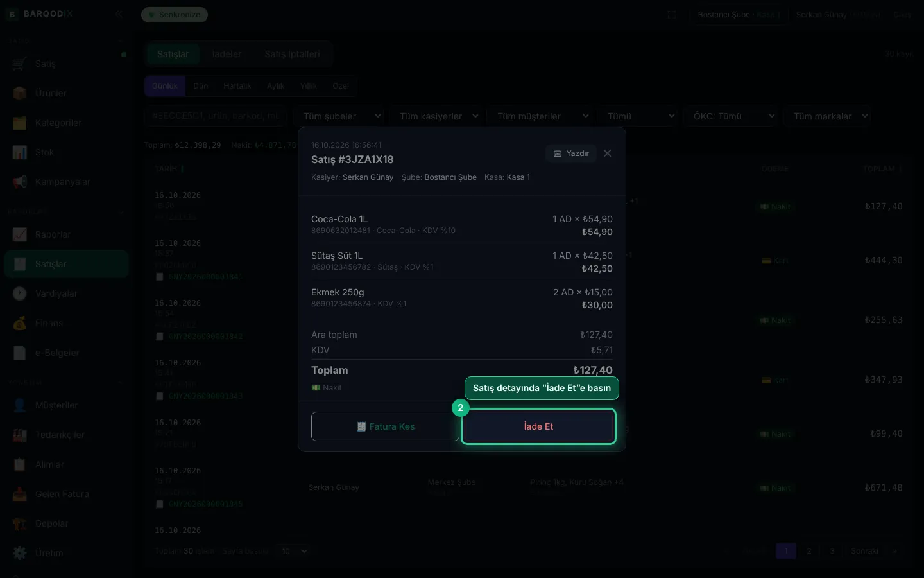Screen dimensions: 924x578
Task: Click the Raporlar icon in sidebar
Action: coord(19,234)
